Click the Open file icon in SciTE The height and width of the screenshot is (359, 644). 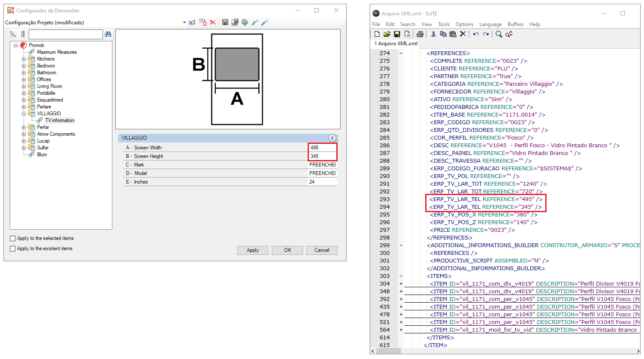pyautogui.click(x=387, y=34)
